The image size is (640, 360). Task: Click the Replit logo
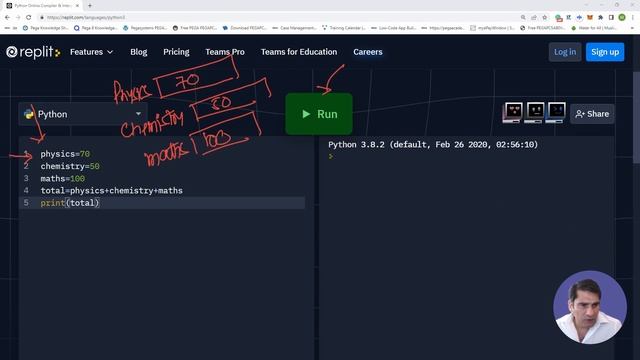tap(33, 52)
